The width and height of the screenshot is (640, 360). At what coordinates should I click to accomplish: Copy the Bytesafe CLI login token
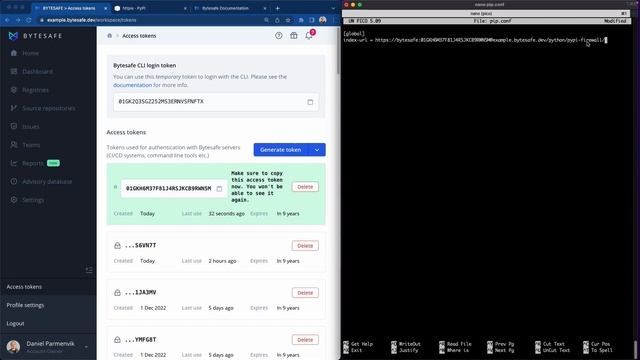(310, 102)
